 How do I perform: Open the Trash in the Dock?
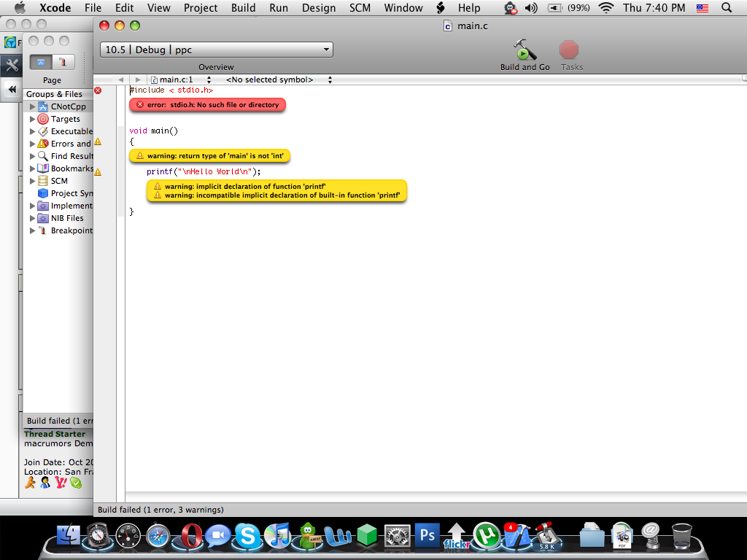682,536
